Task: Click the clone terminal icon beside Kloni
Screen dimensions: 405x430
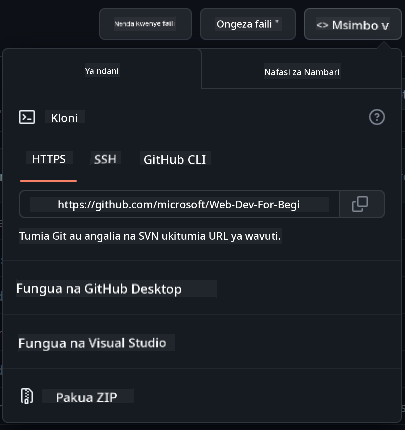Action: click(27, 117)
